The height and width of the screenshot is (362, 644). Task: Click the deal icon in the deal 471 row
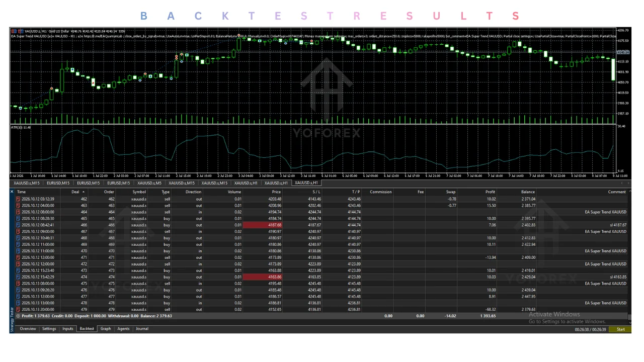tap(18, 257)
